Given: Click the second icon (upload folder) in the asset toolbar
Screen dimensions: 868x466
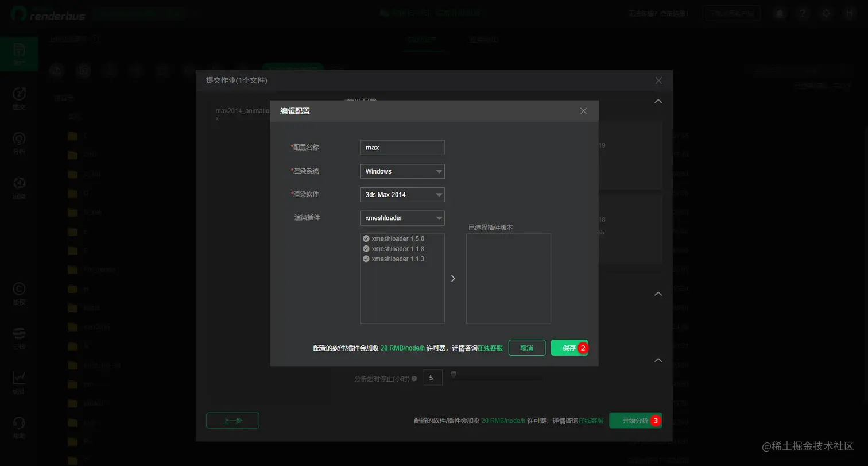Looking at the screenshot, I should pos(83,70).
